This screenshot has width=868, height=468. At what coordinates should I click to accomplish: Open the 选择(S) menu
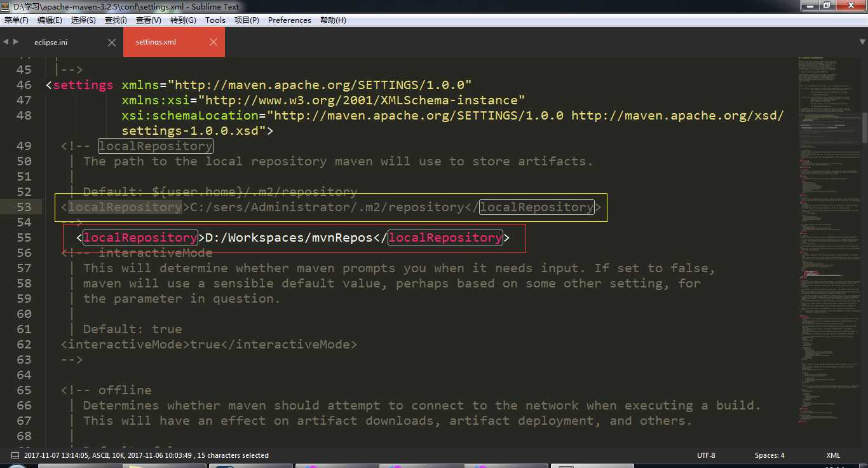(83, 20)
